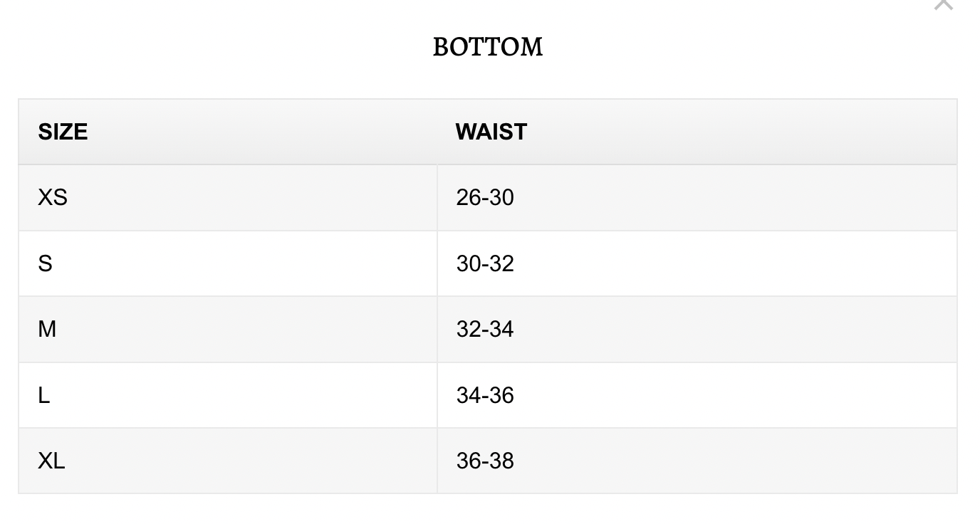
Task: Click the 26-30 waist value
Action: pos(484,197)
